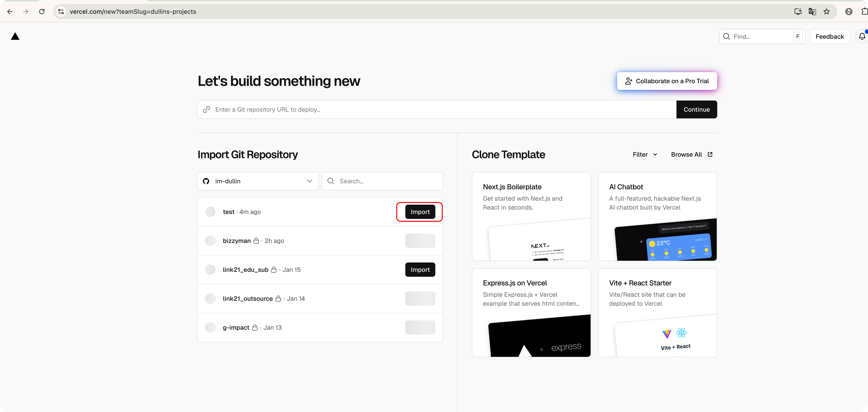Go back with browser back arrow
Viewport: 868px width, 412px height.
(x=10, y=11)
